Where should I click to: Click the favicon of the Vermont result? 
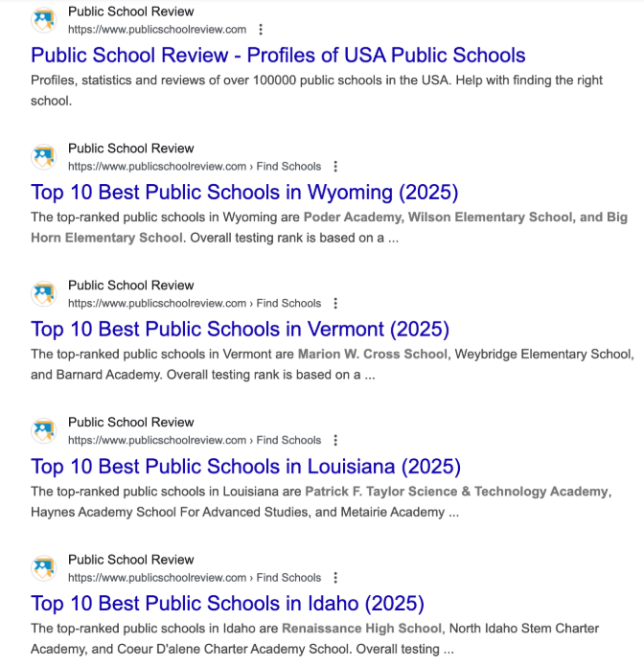44,294
